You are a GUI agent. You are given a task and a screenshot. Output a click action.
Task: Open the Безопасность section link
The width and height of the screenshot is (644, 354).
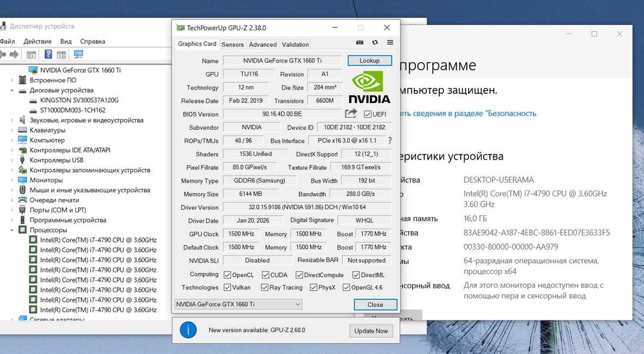pos(468,114)
